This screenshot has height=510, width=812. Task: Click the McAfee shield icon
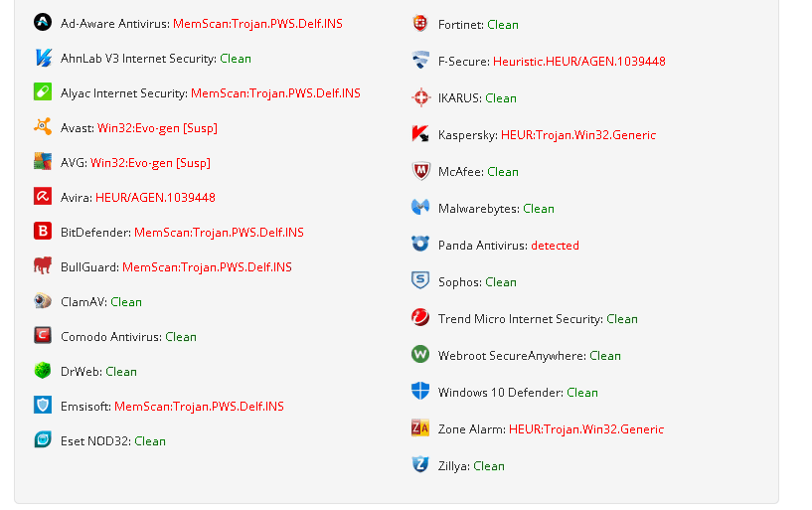[420, 170]
